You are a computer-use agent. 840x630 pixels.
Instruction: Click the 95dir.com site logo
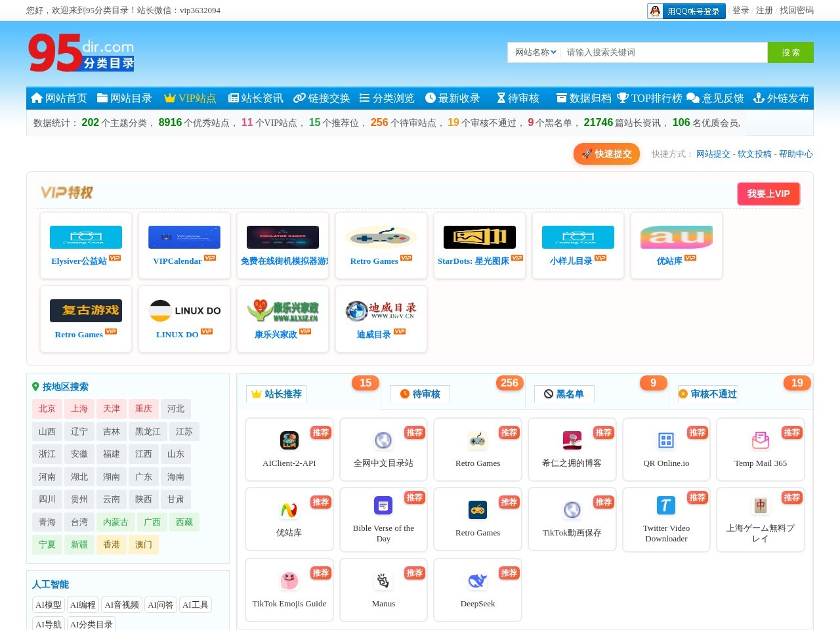(81, 52)
